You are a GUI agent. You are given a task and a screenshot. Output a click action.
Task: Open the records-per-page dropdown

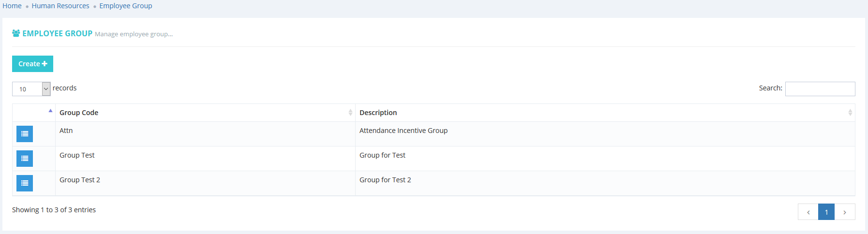click(31, 89)
